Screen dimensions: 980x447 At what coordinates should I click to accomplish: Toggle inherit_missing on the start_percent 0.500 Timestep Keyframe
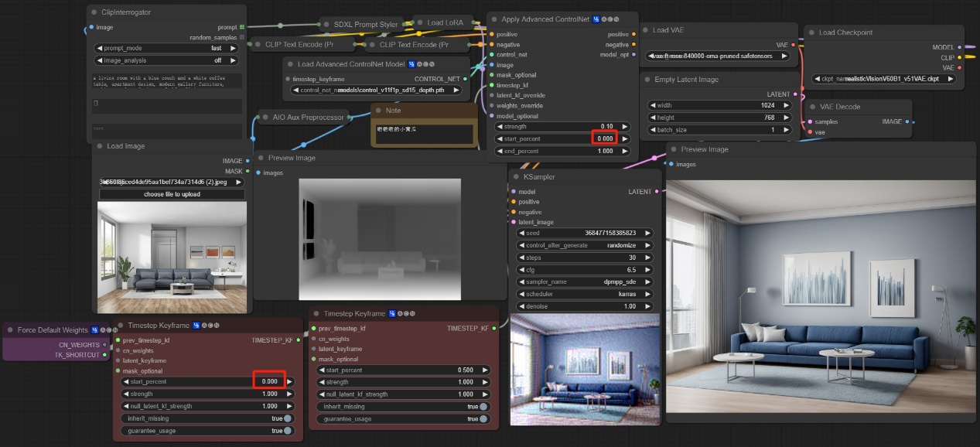(x=483, y=407)
